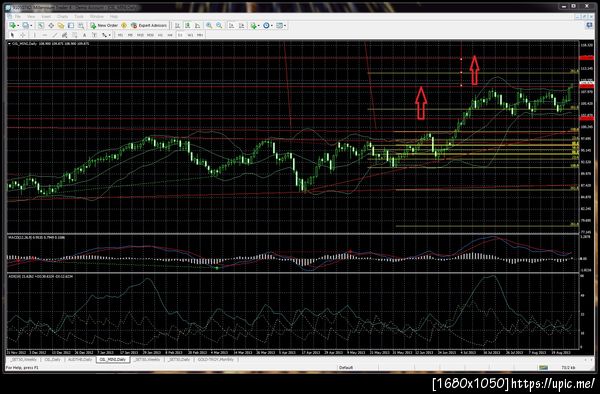The image size is (600, 394).
Task: Switch to the OIL,Daily chart tab
Action: coord(52,360)
